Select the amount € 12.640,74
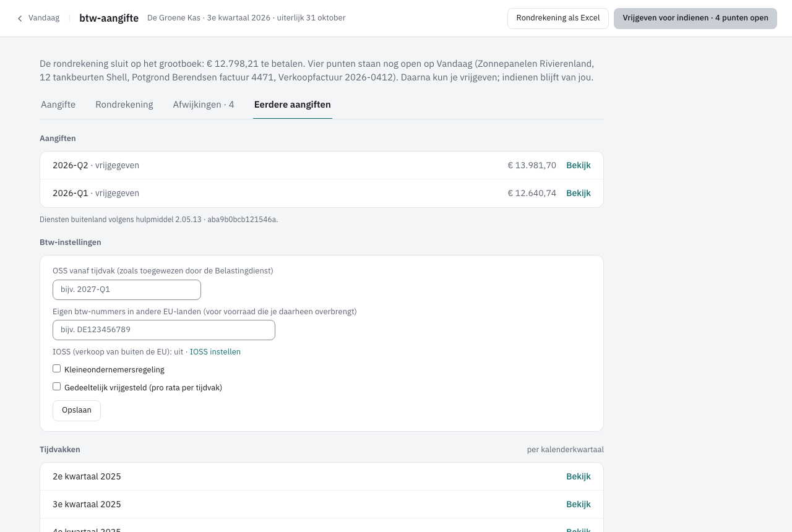The height and width of the screenshot is (532, 792). click(532, 193)
